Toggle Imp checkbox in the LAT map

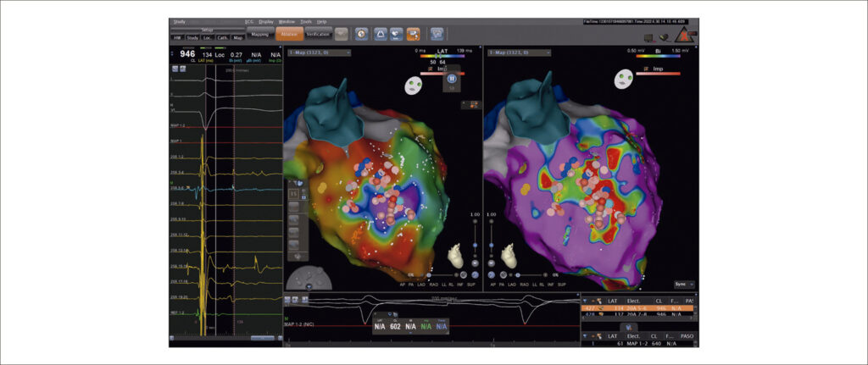coord(431,69)
